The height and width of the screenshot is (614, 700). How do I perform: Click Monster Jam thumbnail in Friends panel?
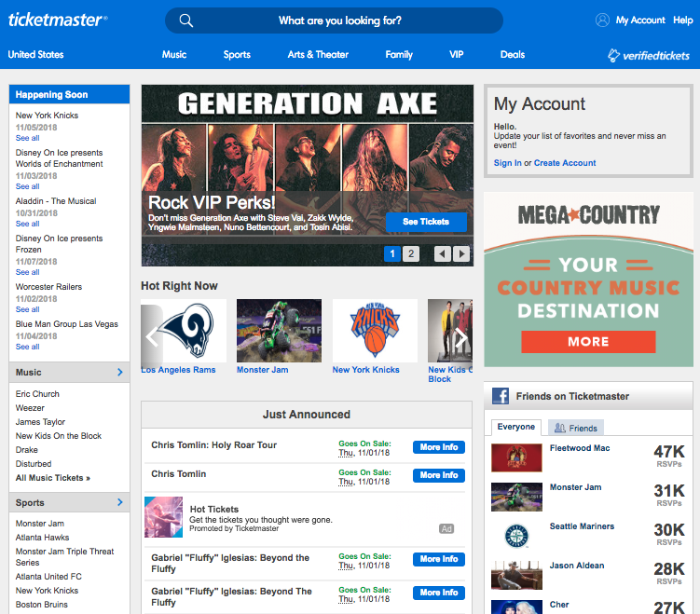tap(516, 497)
